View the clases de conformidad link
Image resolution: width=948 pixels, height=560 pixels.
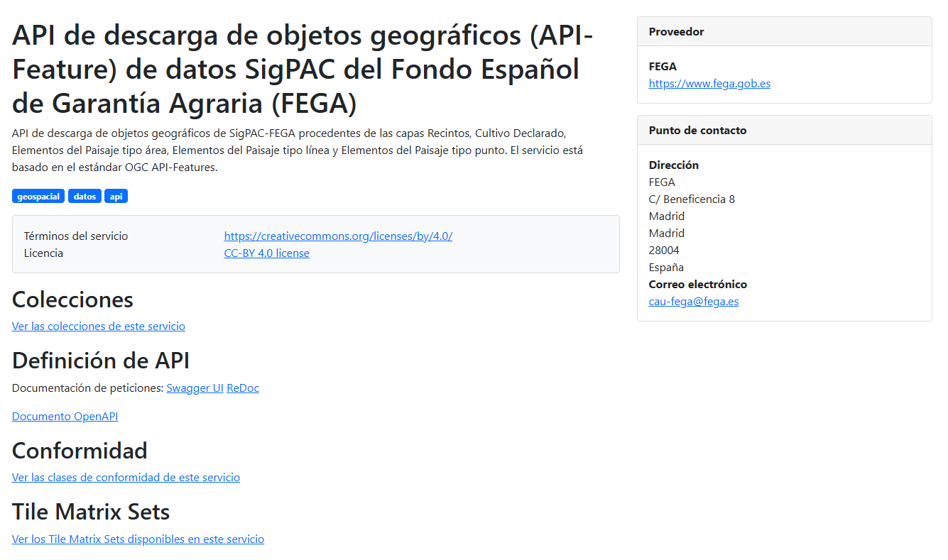point(126,478)
